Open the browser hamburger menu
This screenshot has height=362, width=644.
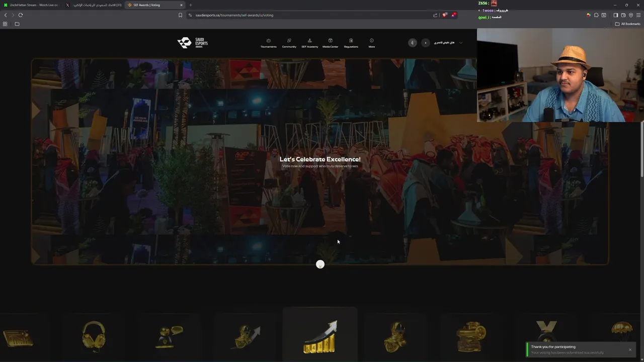638,15
